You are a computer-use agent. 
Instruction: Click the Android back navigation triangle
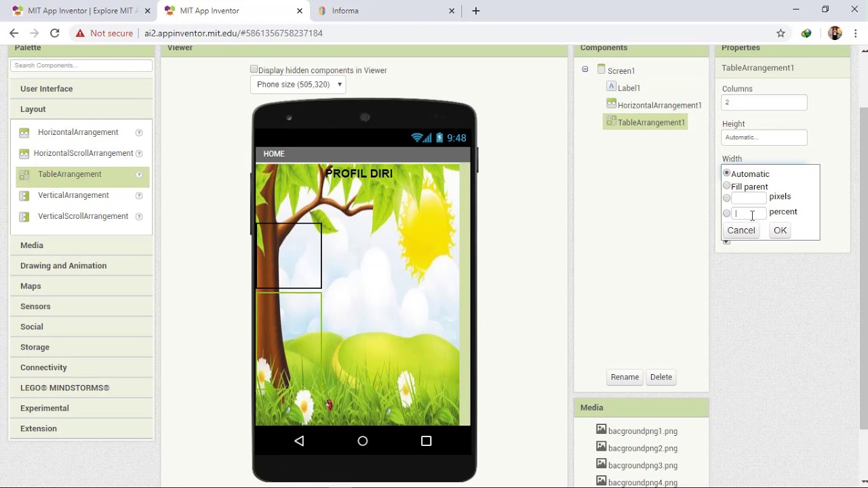coord(299,441)
